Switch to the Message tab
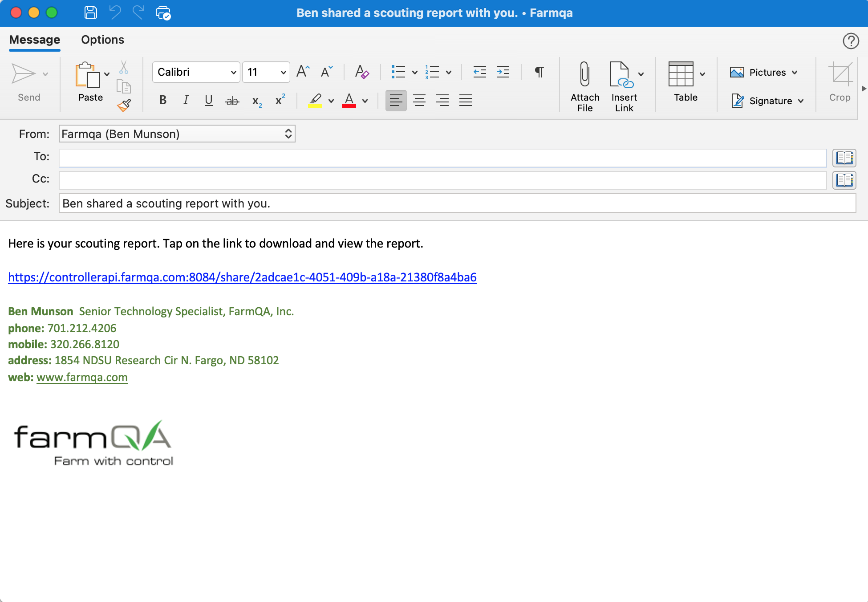The width and height of the screenshot is (868, 602). (x=34, y=40)
